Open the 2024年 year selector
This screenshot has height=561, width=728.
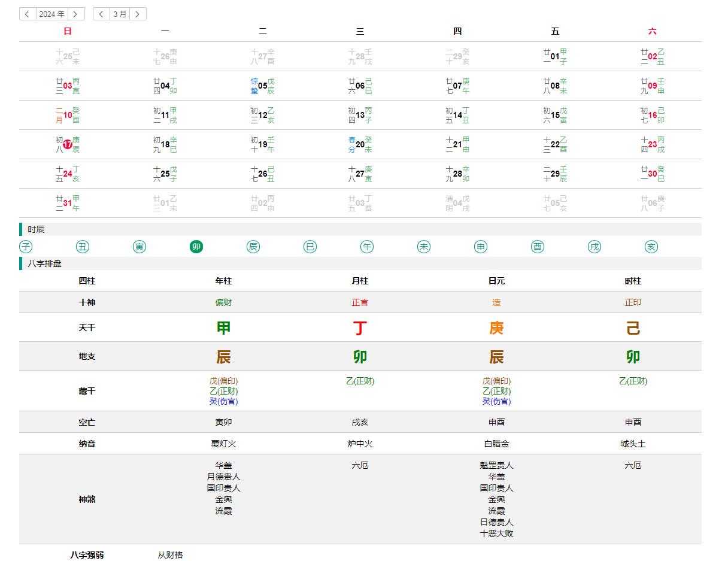click(x=51, y=14)
